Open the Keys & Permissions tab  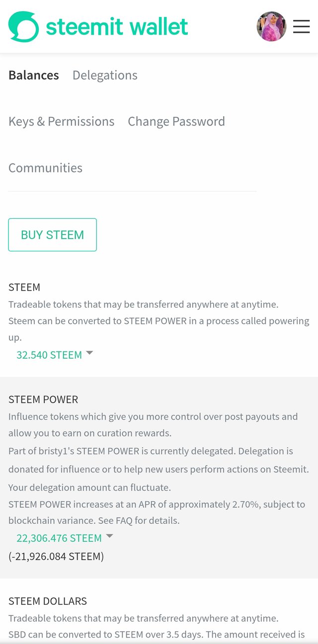point(61,121)
